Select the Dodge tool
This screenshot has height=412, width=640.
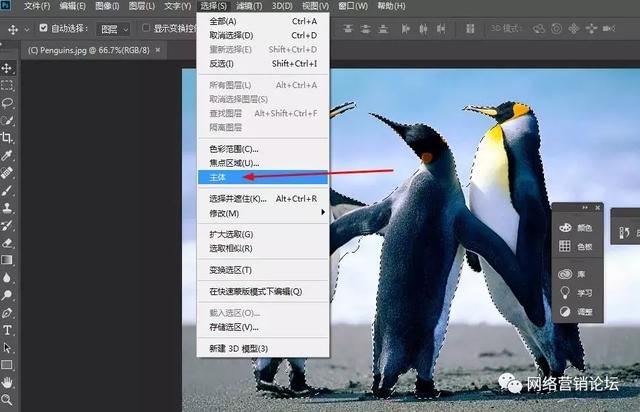click(x=7, y=295)
